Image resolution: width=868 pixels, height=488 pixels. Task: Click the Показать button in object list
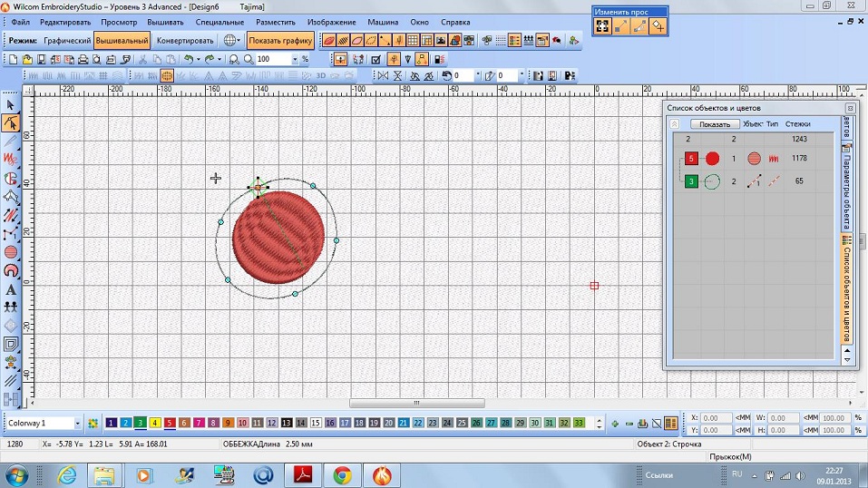coord(714,124)
